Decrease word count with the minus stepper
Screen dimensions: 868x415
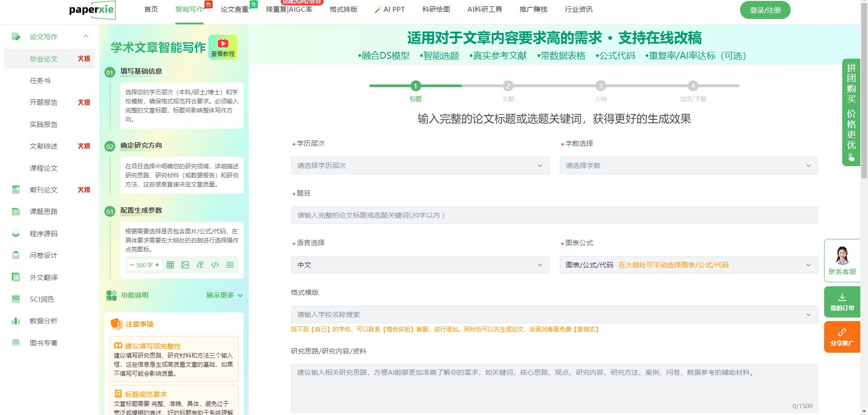[x=132, y=265]
